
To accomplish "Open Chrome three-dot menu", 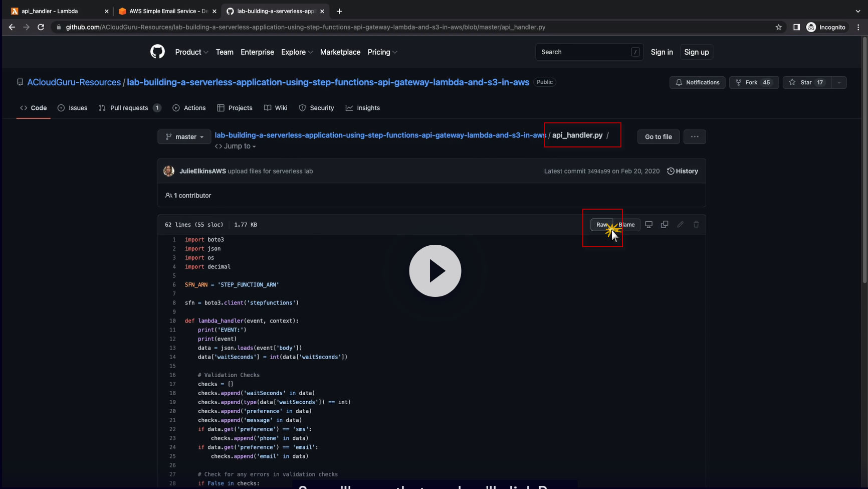I will point(858,27).
